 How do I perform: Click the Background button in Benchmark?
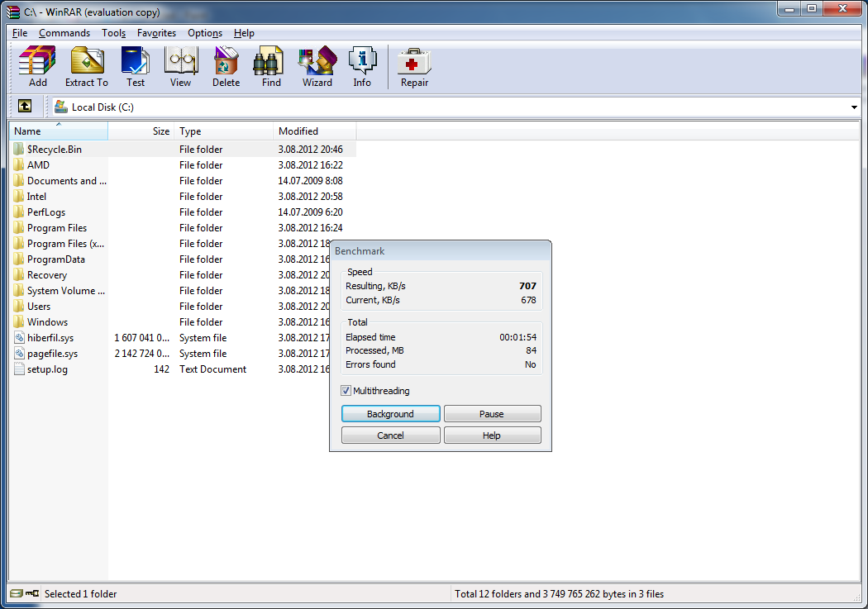click(x=391, y=414)
